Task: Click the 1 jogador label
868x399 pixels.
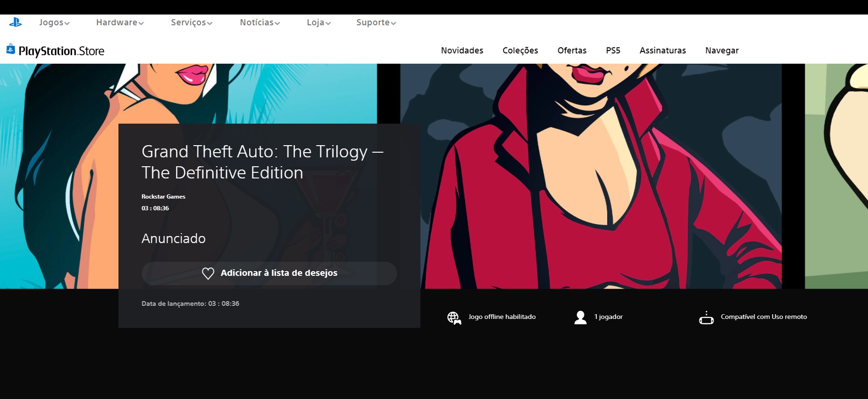Action: (x=609, y=317)
